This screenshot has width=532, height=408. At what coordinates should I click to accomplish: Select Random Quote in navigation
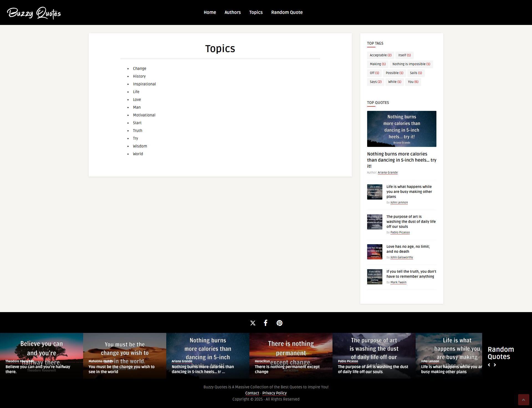point(287,12)
